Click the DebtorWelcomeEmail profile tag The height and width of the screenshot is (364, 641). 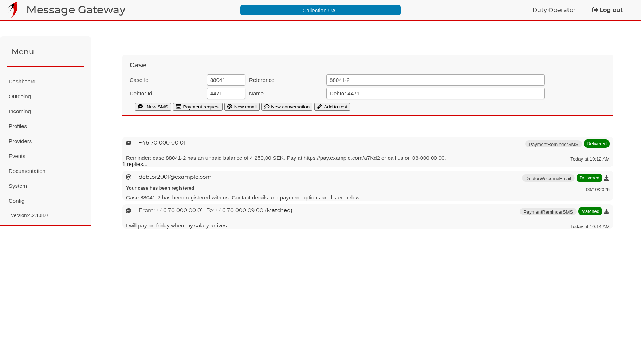point(548,178)
